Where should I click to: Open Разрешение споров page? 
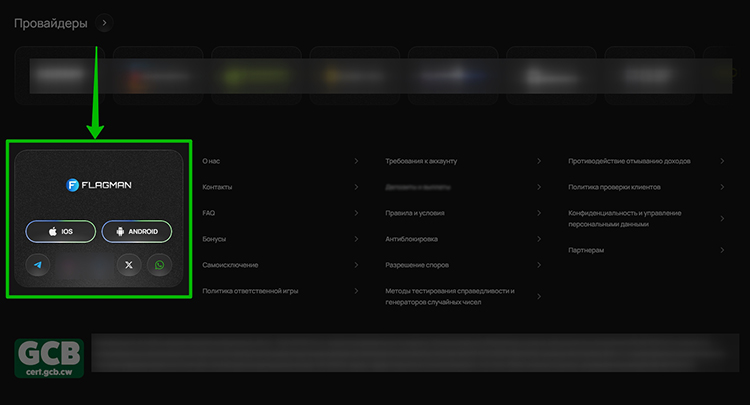tap(417, 265)
